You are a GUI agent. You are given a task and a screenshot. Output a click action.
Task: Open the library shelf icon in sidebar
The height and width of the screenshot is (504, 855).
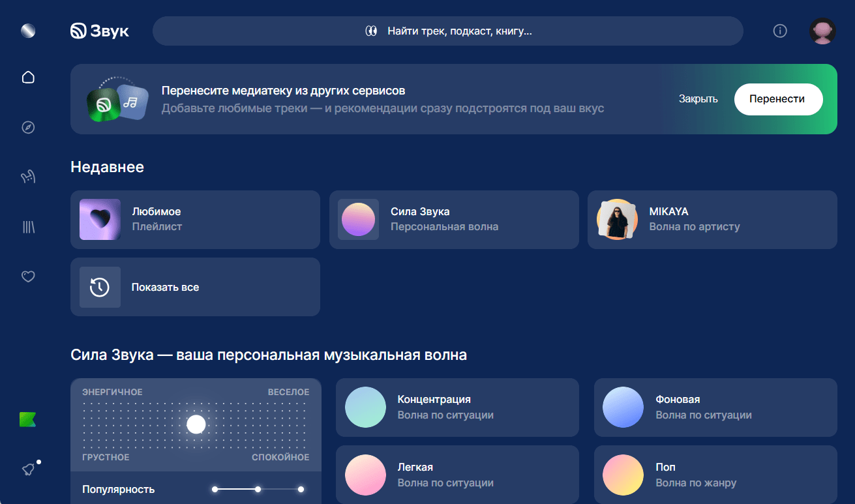[x=28, y=227]
